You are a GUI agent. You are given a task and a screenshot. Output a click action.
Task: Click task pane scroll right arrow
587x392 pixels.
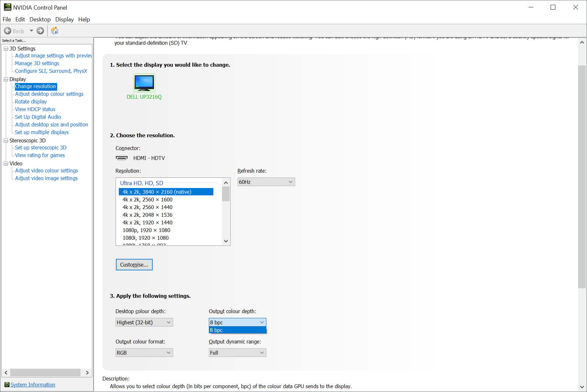(87, 373)
